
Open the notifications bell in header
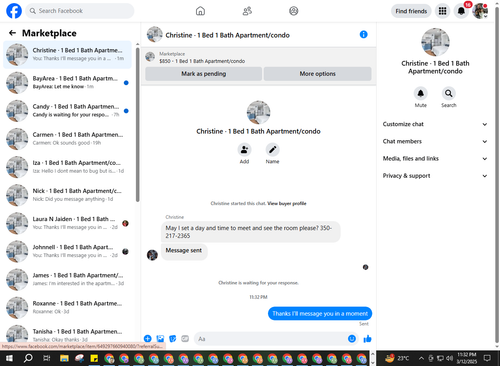[461, 11]
